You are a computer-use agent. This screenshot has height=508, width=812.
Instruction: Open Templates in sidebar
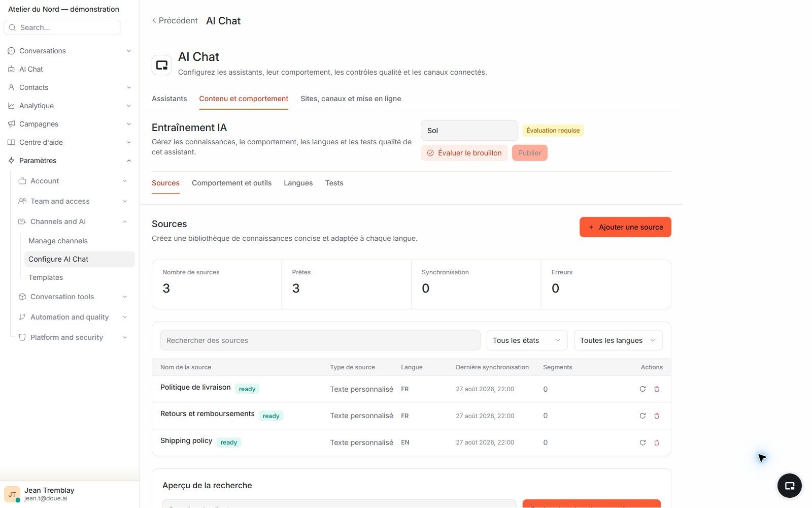[46, 277]
